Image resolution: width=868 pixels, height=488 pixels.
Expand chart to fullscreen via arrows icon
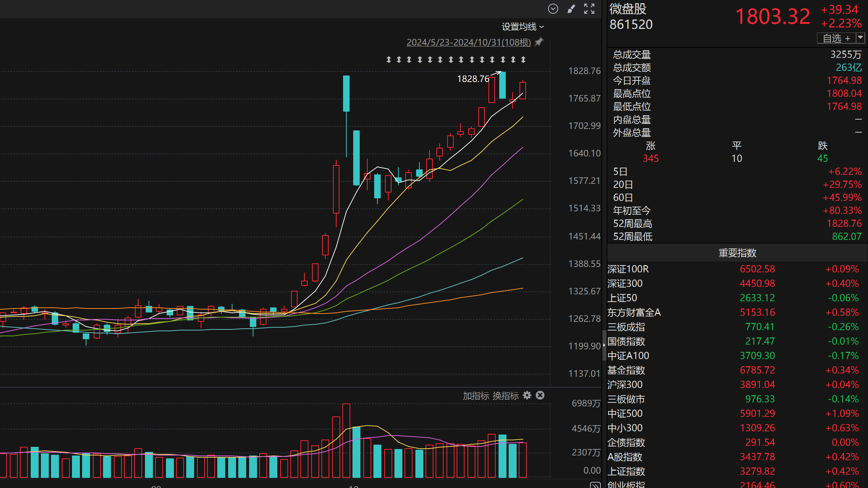point(589,9)
